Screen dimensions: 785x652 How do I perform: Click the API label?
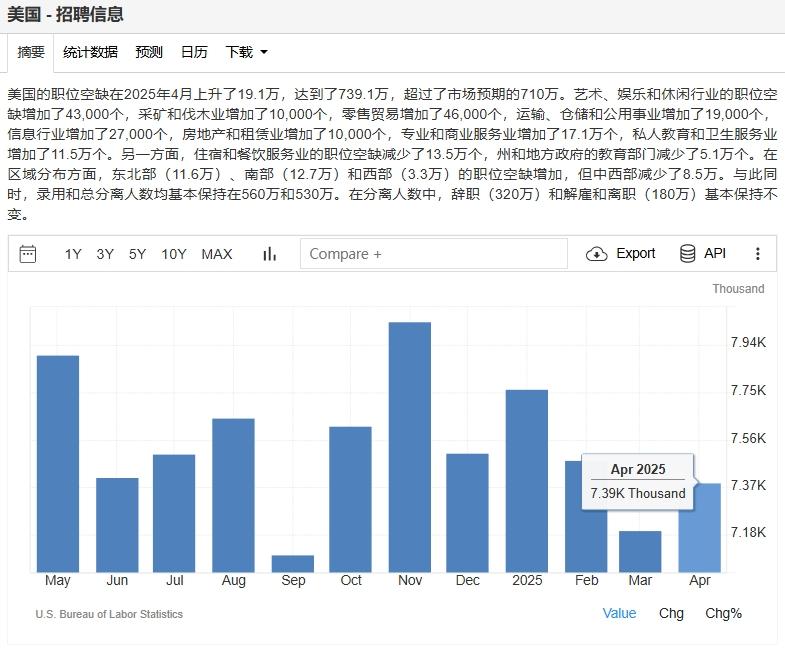[x=714, y=253]
